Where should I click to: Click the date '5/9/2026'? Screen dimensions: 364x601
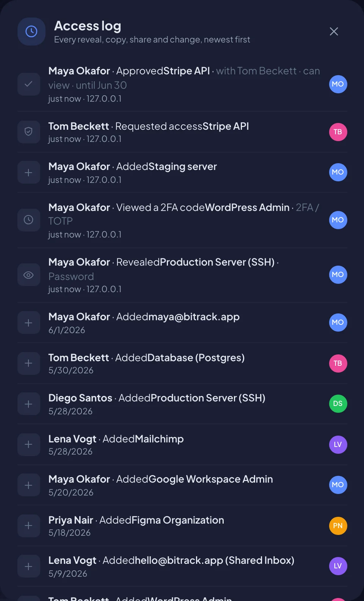point(68,574)
